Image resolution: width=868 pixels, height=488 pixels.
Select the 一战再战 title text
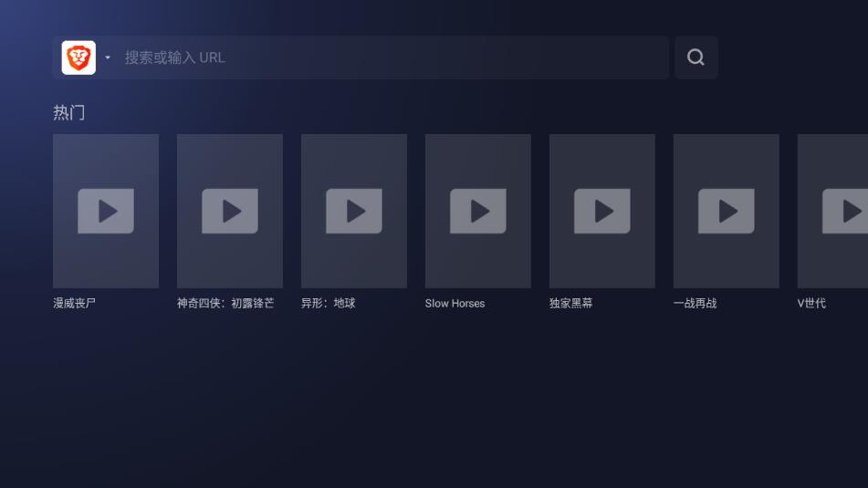(695, 303)
